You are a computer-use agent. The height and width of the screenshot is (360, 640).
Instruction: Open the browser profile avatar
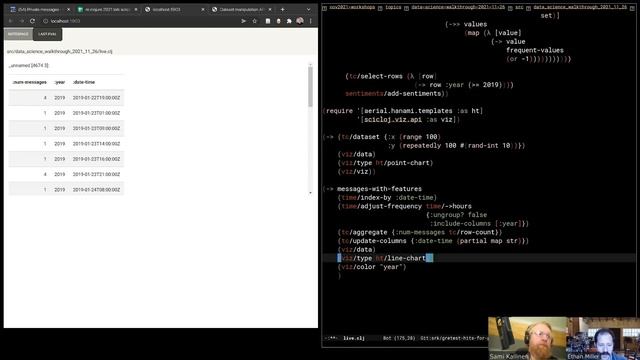point(300,21)
